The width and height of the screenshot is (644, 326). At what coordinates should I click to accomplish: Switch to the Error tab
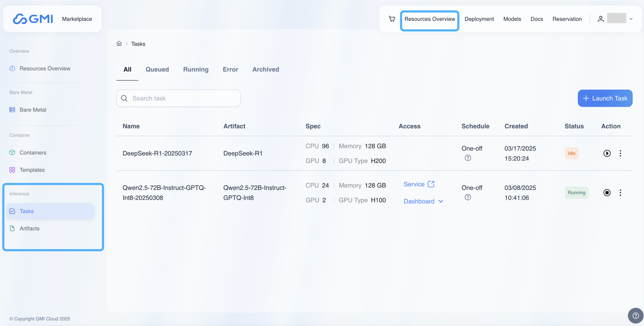230,70
